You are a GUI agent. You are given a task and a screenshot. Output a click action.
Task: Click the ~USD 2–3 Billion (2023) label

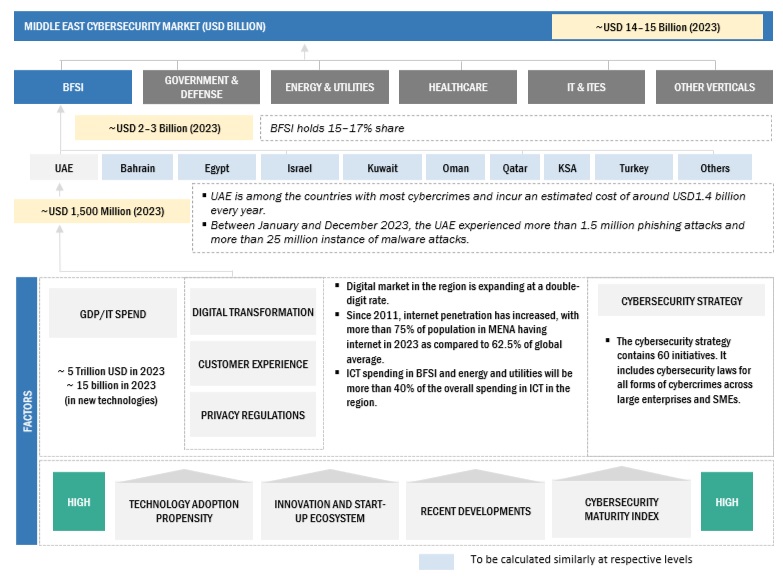point(164,128)
